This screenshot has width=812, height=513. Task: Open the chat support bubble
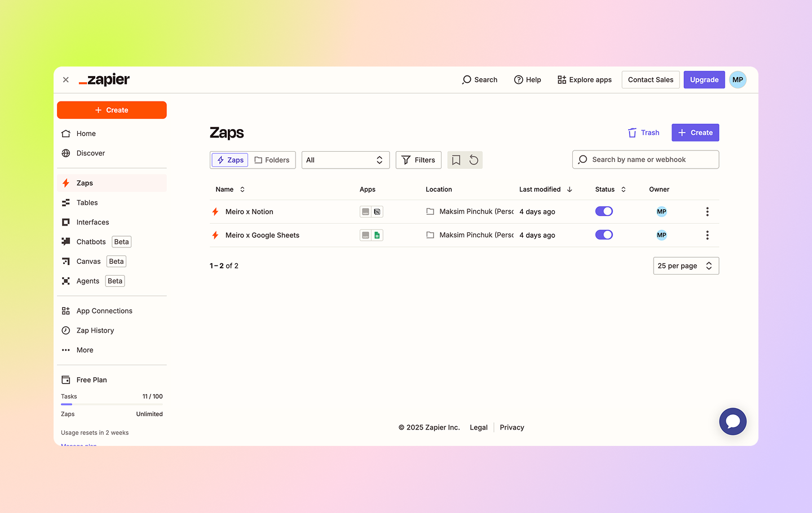pos(732,422)
